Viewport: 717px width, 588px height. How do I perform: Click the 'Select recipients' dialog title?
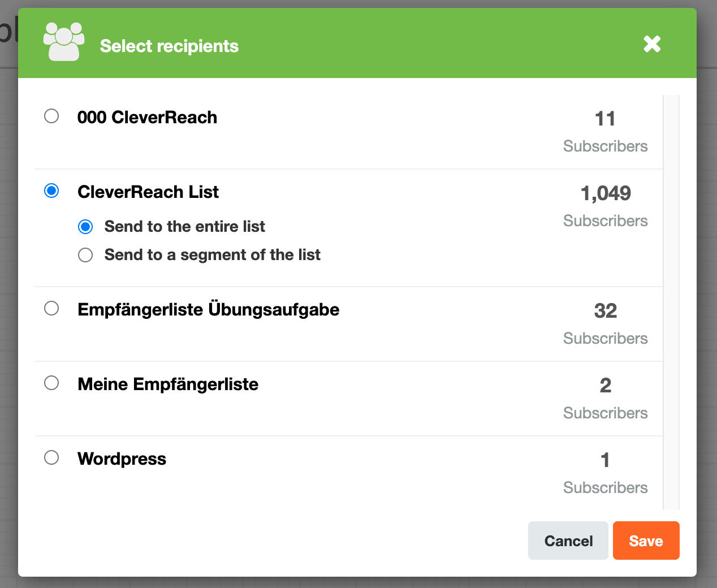(169, 46)
